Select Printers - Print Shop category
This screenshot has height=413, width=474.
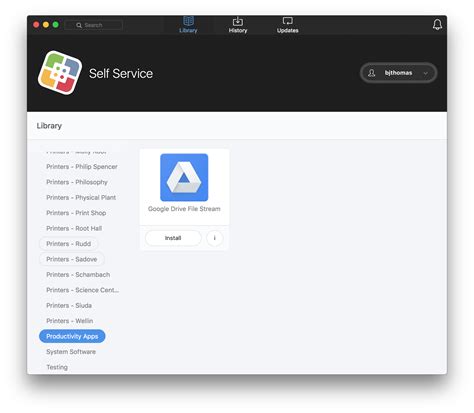coord(76,213)
